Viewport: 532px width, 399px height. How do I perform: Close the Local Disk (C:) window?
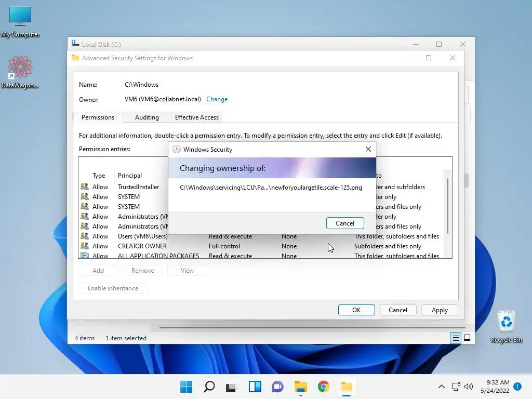coord(462,45)
